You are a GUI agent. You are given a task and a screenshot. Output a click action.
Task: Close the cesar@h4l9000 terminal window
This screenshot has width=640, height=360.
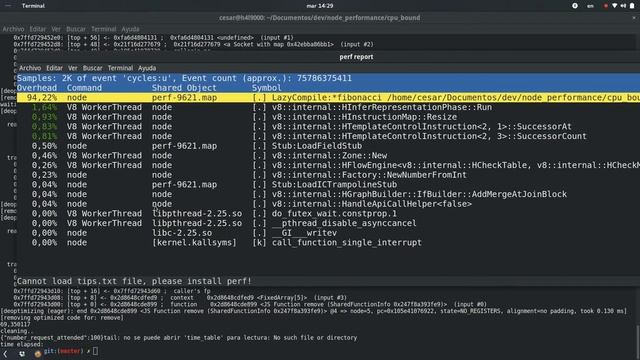point(634,18)
